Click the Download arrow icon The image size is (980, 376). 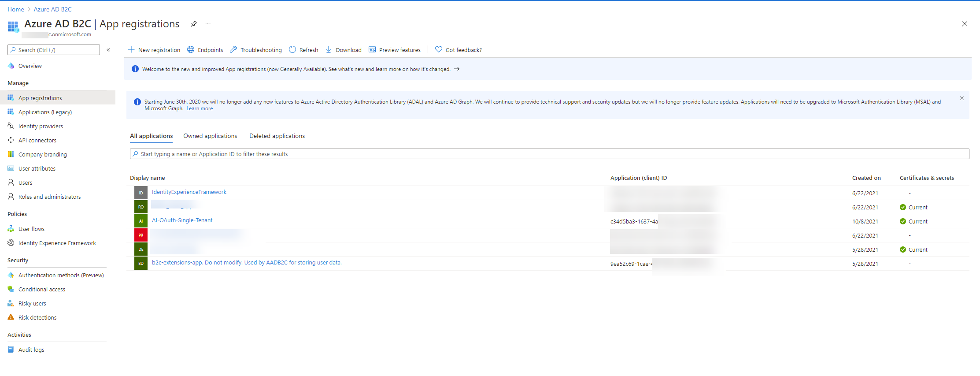point(329,50)
